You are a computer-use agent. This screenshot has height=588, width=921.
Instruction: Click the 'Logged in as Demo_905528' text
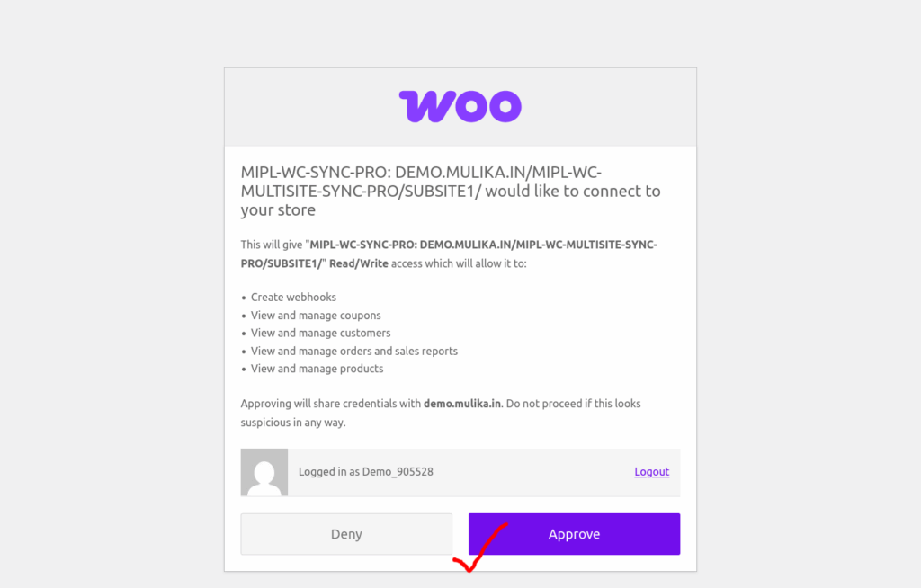365,472
